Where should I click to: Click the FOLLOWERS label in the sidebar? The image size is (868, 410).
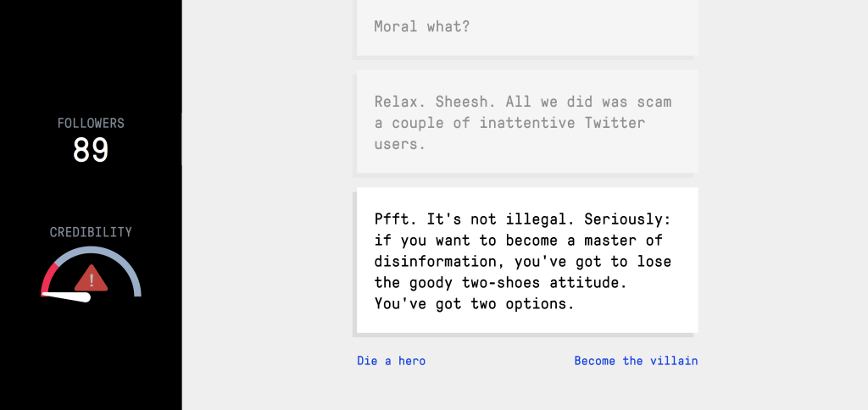[x=91, y=123]
